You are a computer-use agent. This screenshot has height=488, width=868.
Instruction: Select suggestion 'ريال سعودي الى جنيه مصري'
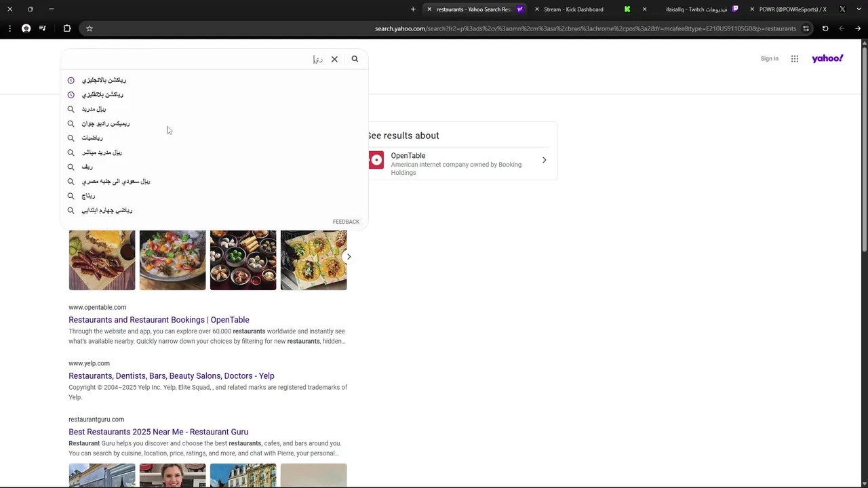pyautogui.click(x=116, y=182)
